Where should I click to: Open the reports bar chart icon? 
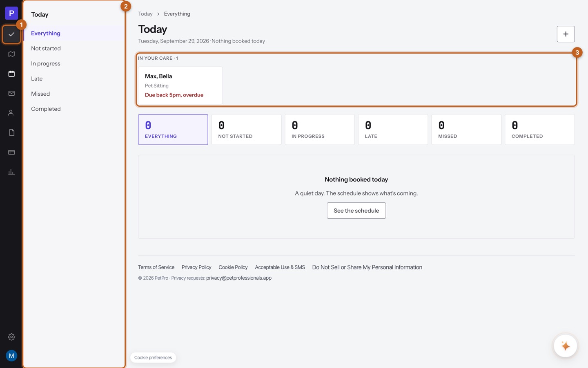click(11, 172)
